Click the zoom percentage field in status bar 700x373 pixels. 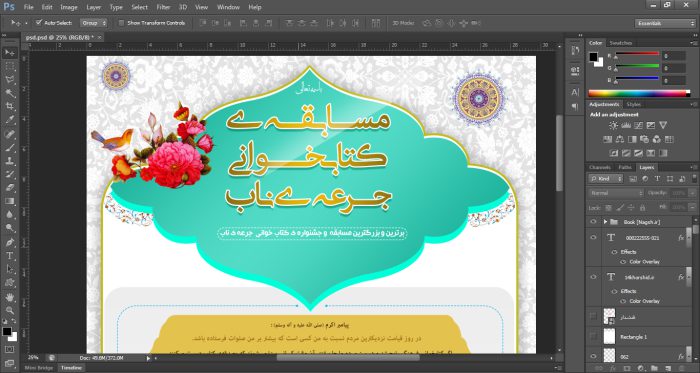pyautogui.click(x=33, y=358)
